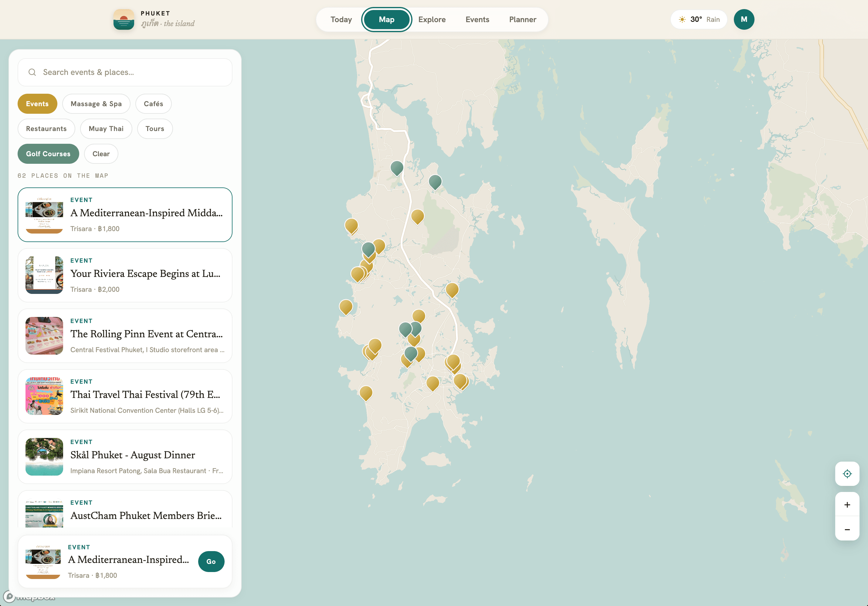868x606 pixels.
Task: Click the Rolling Pinn pink thumbnail
Action: (x=44, y=335)
